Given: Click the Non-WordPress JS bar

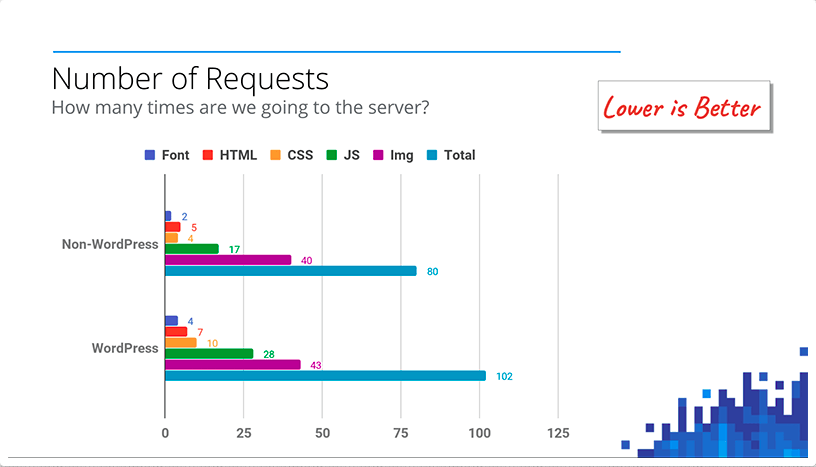Looking at the screenshot, I should click(x=192, y=249).
